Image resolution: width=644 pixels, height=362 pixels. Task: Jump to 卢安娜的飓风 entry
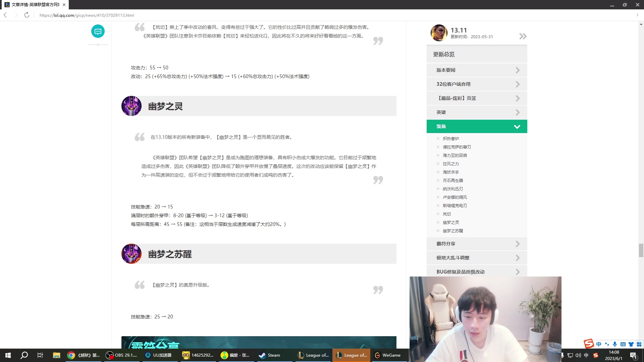(455, 197)
